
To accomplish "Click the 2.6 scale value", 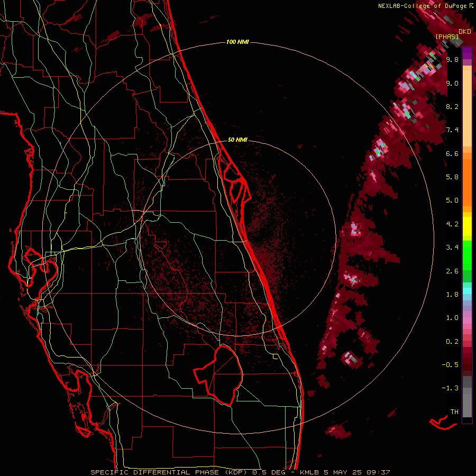I will [x=452, y=271].
